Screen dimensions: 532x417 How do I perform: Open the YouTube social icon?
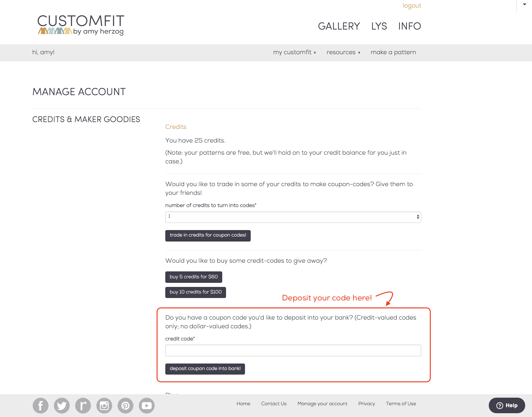[147, 405]
